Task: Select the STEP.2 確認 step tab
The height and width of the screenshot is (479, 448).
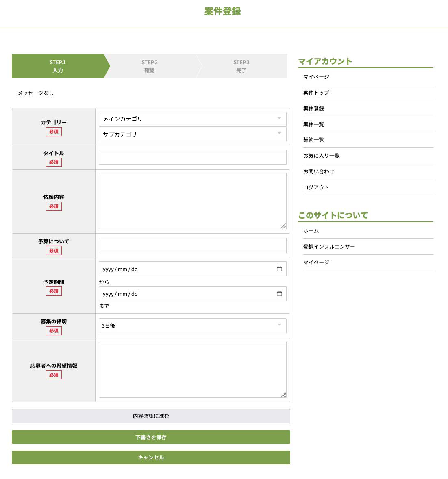Action: pyautogui.click(x=150, y=66)
